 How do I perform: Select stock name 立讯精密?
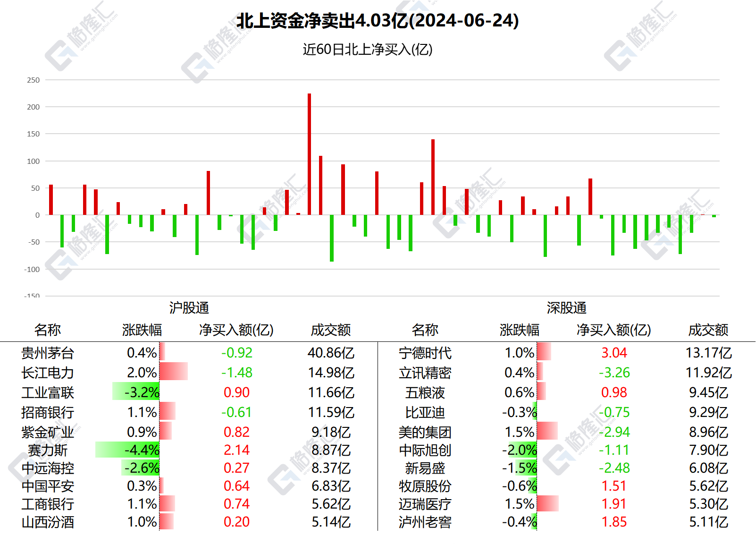click(425, 373)
